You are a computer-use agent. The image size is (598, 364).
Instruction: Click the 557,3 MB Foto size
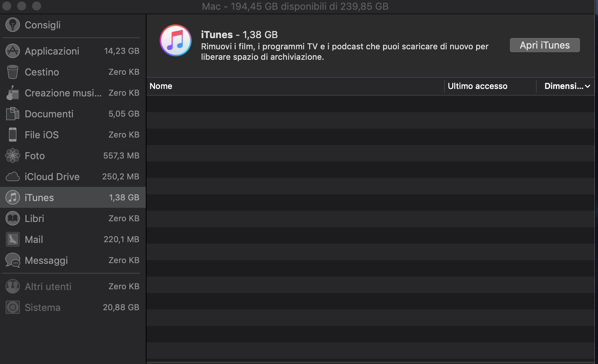121,156
